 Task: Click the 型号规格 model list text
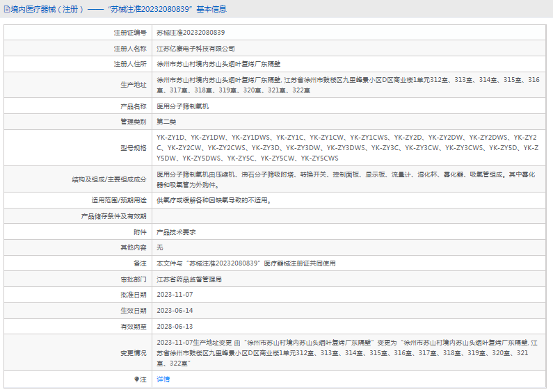pos(346,147)
